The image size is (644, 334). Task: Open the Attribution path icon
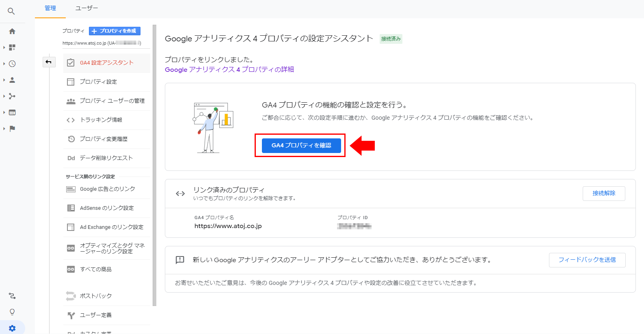pyautogui.click(x=12, y=296)
